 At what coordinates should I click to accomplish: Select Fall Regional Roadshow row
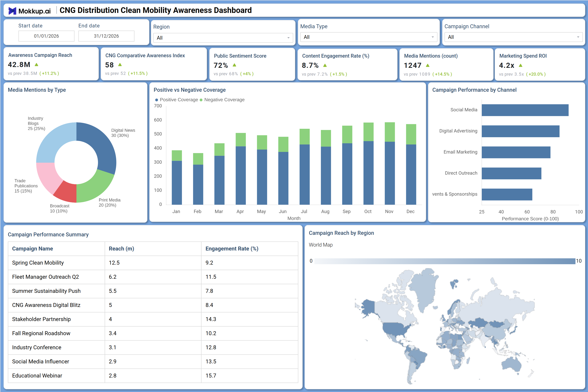[153, 333]
